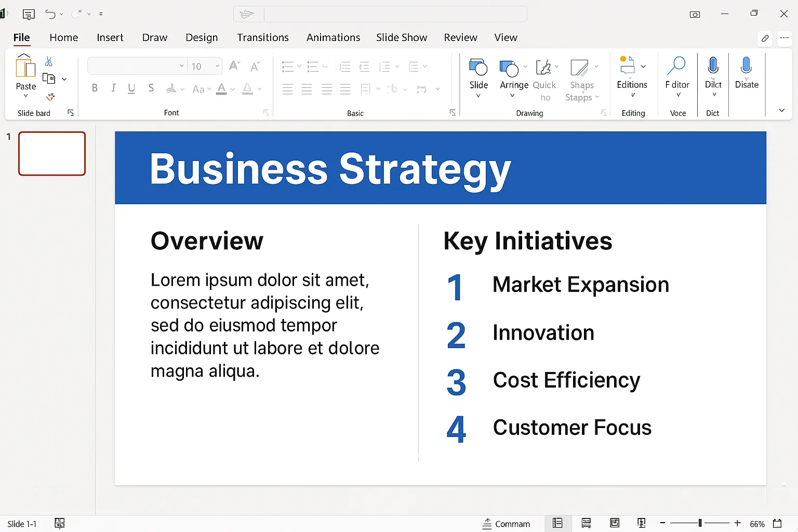
Task: Click the Dilct microphone icon
Action: pyautogui.click(x=713, y=66)
